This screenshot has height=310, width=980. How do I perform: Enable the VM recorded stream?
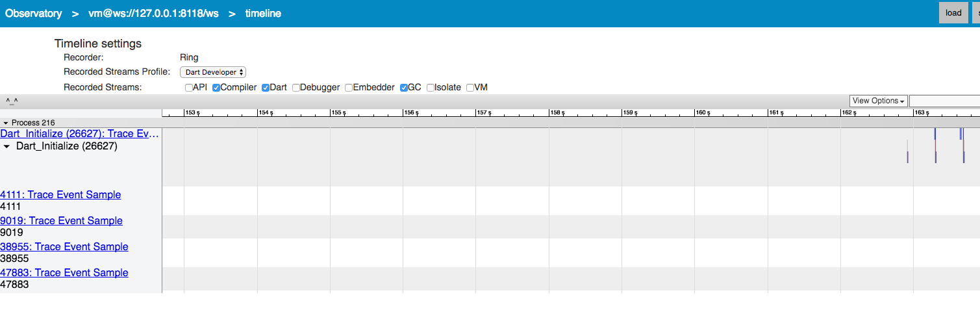470,88
